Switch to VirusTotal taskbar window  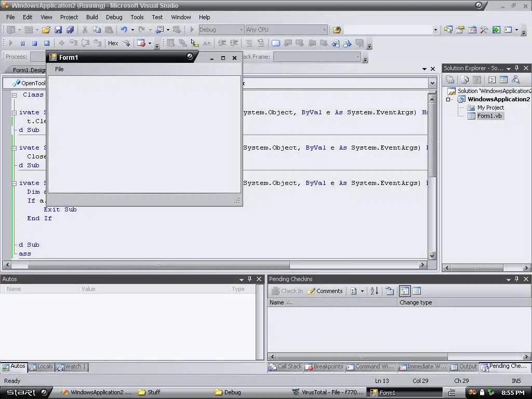point(328,393)
